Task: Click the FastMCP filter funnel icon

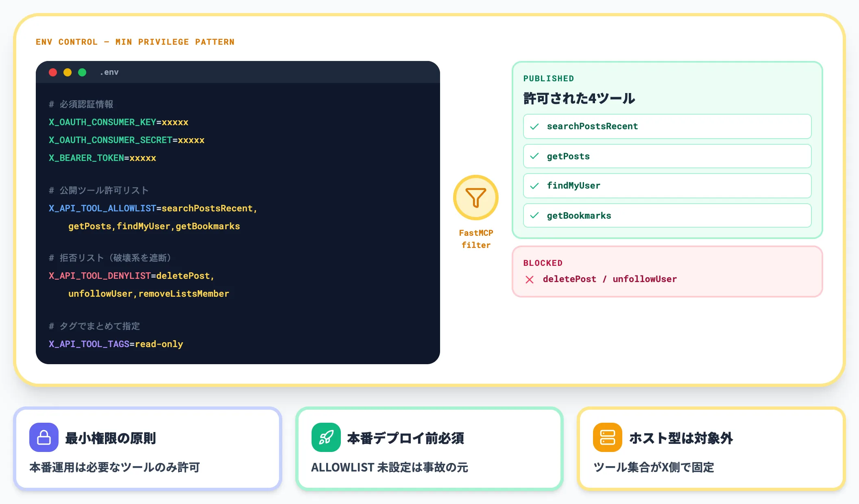Action: coord(475,198)
